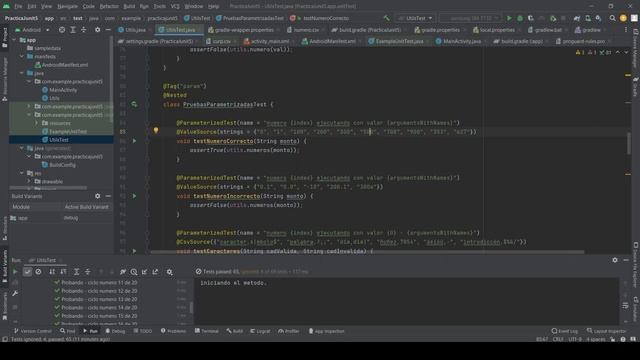The height and width of the screenshot is (360, 640).
Task: Expand the resources folder node
Action: [x=36, y=123]
